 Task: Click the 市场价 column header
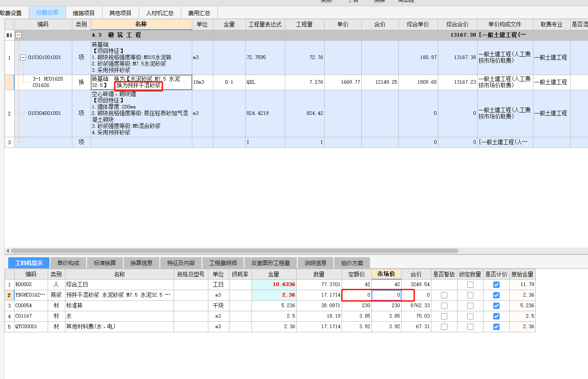(x=387, y=274)
